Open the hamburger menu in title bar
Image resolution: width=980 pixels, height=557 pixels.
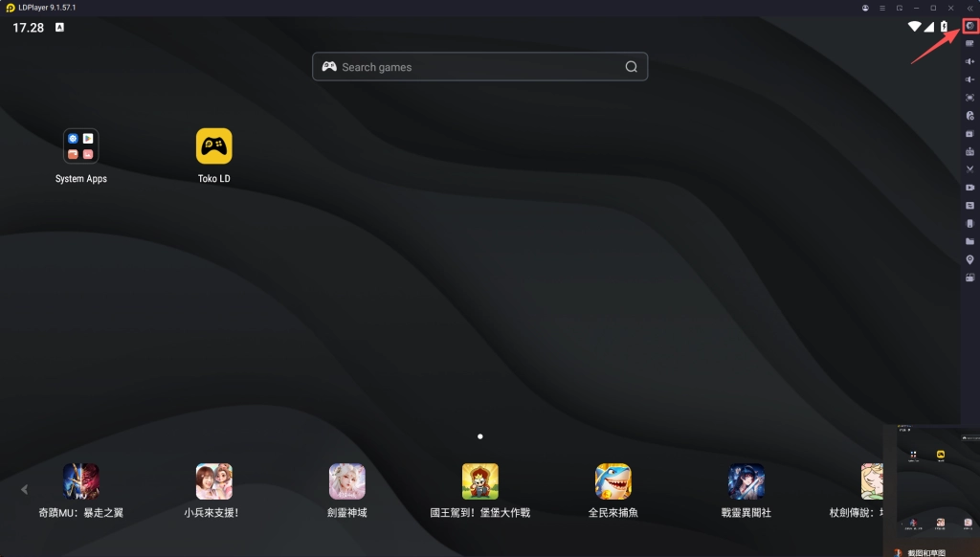coord(882,8)
